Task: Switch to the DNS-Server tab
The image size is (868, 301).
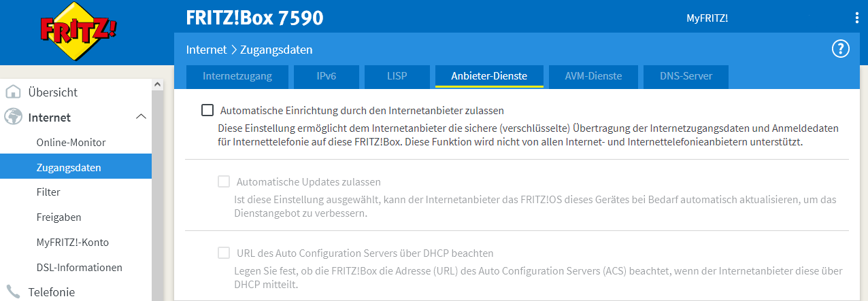Action: pyautogui.click(x=686, y=76)
